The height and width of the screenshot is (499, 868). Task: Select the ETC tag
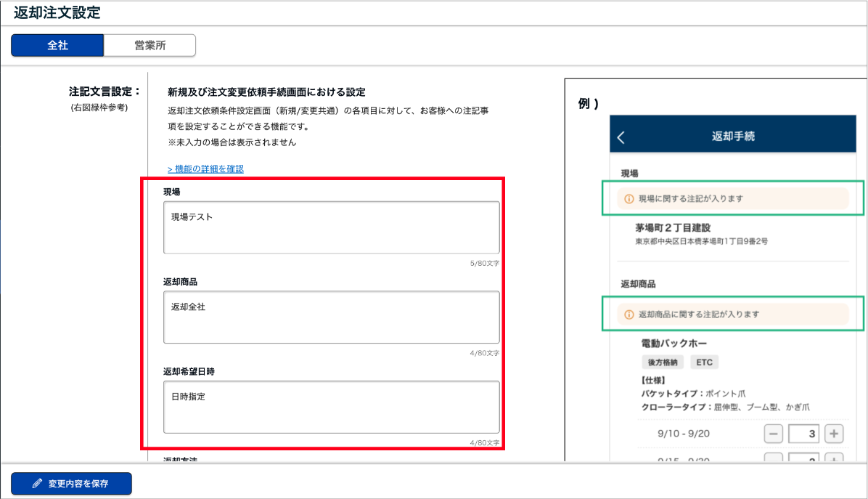click(x=704, y=362)
